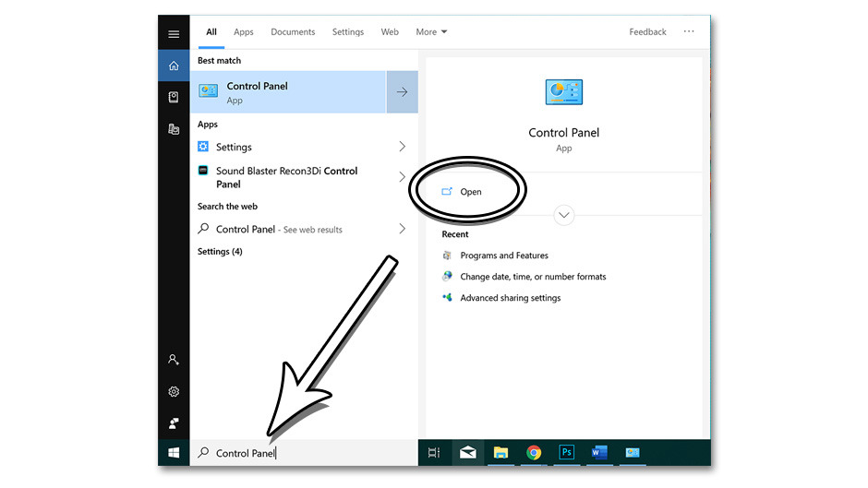Switch to the Apps tab

click(244, 31)
